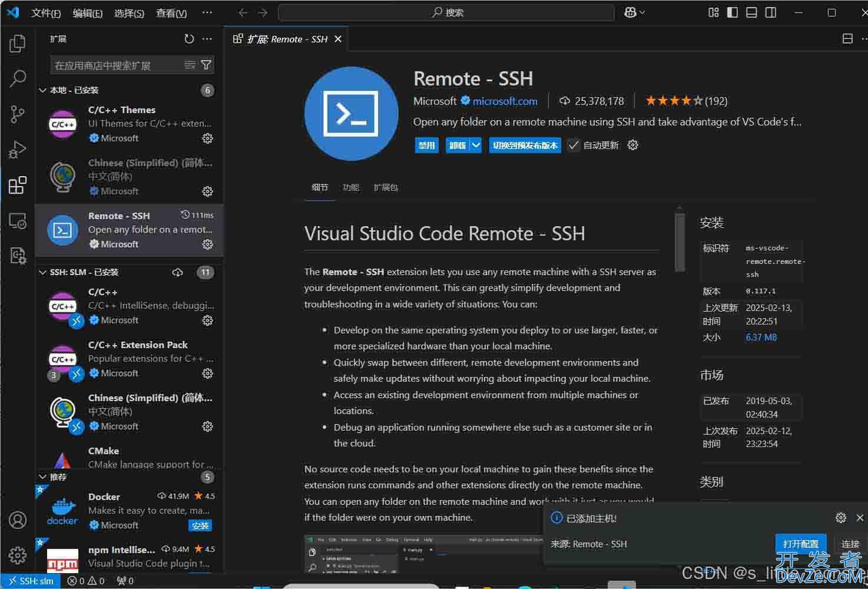Open extensions panel more actions menu
The width and height of the screenshot is (868, 589).
tap(207, 39)
